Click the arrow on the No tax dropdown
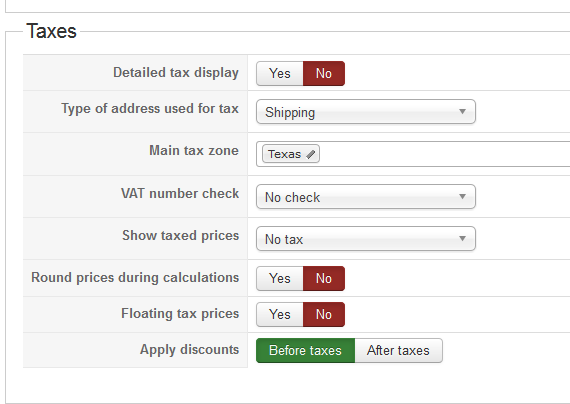This screenshot has height=404, width=570. click(x=462, y=239)
